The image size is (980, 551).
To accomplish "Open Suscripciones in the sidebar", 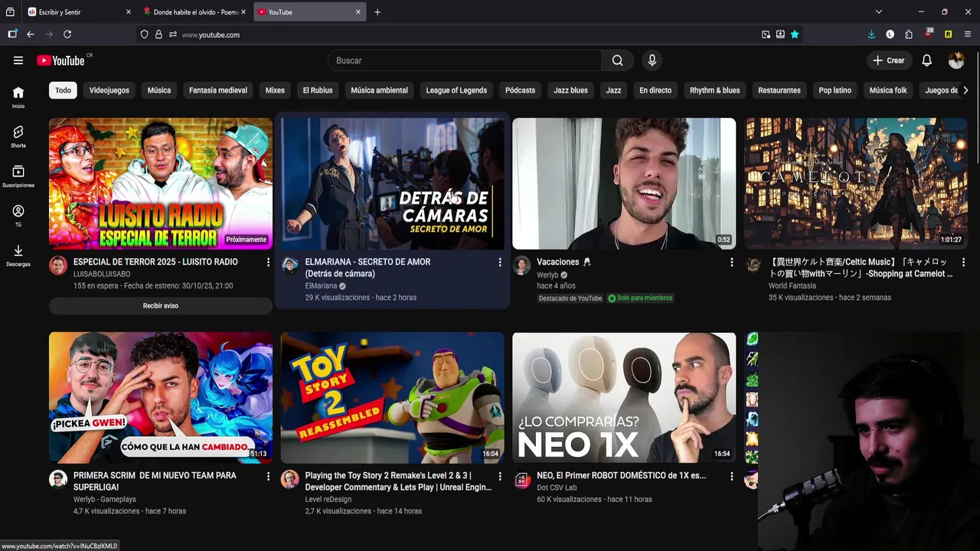I will click(x=18, y=176).
